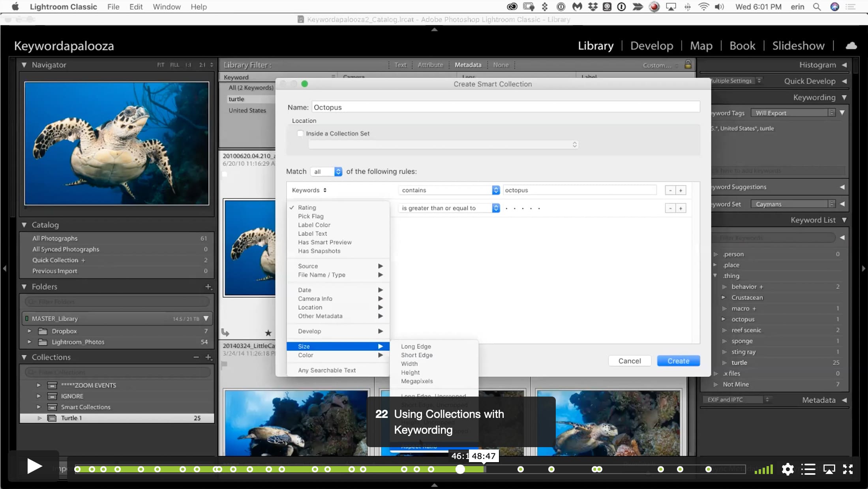Open the is greater than or equal to dropdown

449,208
